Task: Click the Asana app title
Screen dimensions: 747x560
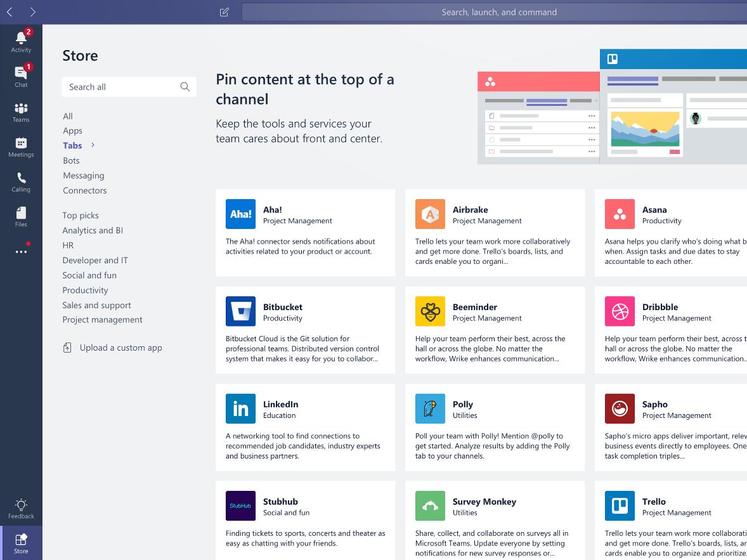Action: click(654, 210)
